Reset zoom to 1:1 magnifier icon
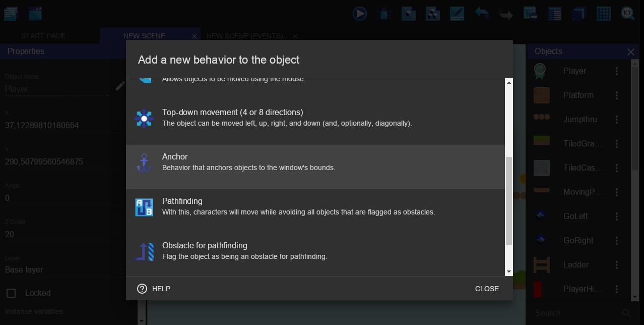This screenshot has height=325, width=644. point(628,14)
